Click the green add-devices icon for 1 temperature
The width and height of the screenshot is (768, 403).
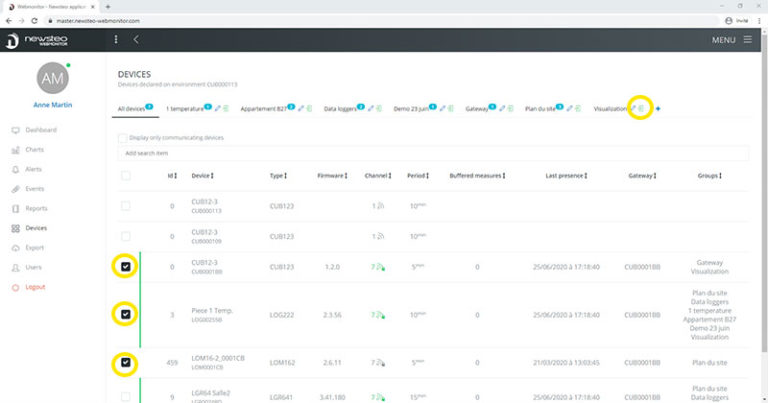pyautogui.click(x=226, y=108)
